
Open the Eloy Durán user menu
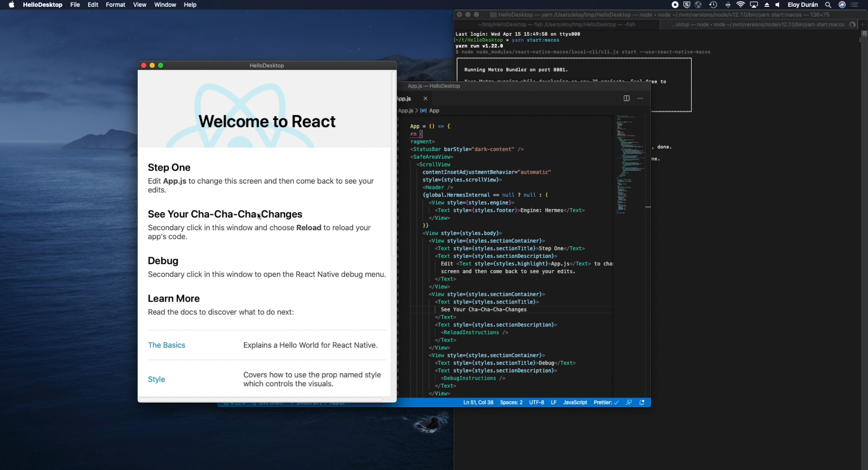coord(803,5)
